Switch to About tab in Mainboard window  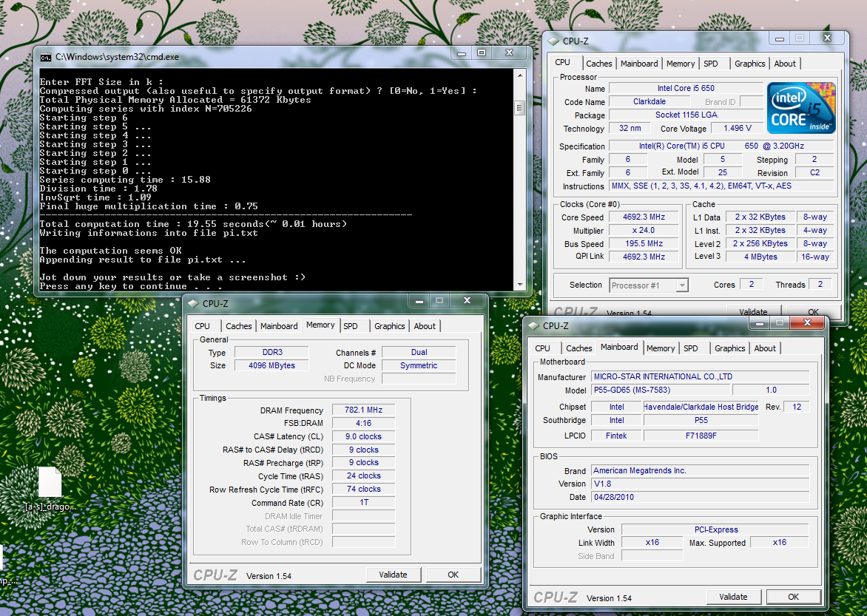765,348
